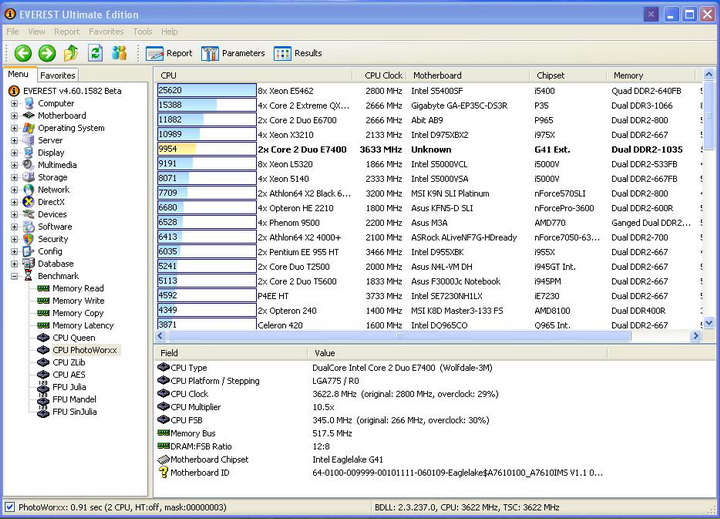Screen dimensions: 720x519
Task: Click the green Forward arrow icon
Action: [x=47, y=53]
